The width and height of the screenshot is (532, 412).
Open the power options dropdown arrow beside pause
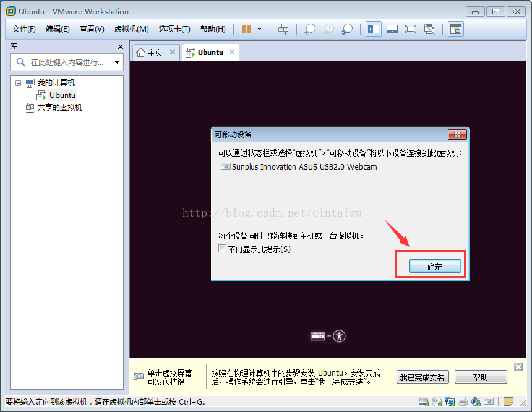click(x=260, y=29)
